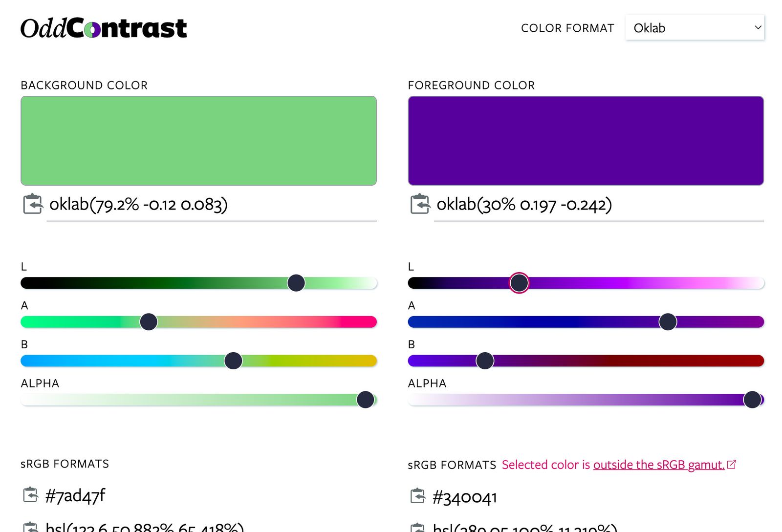Click the background L lightness slider handle
The image size is (782, 532).
click(x=296, y=282)
